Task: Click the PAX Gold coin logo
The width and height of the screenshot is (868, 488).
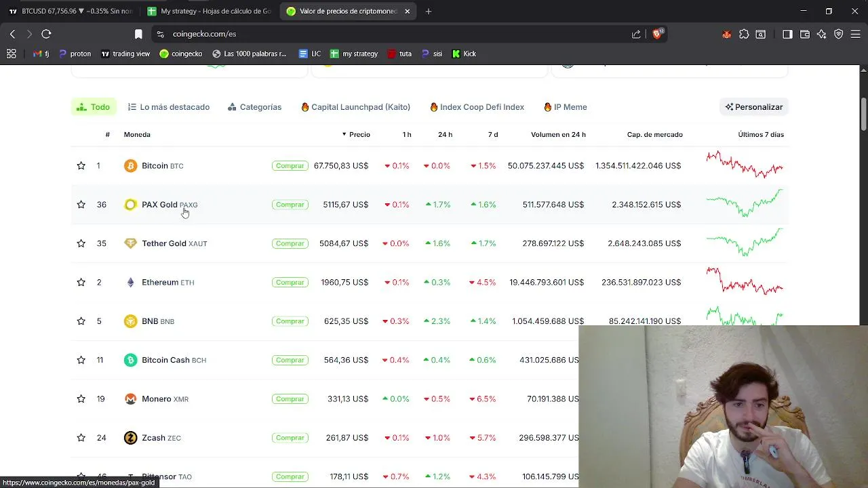Action: 130,205
